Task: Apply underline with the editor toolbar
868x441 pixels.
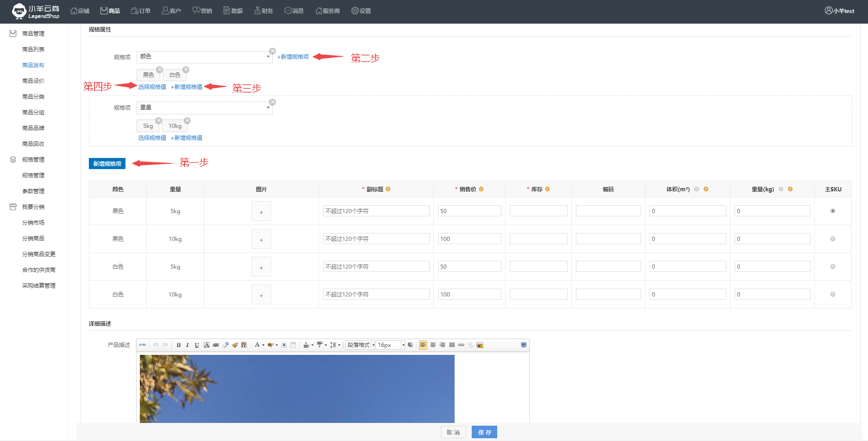Action: 197,345
